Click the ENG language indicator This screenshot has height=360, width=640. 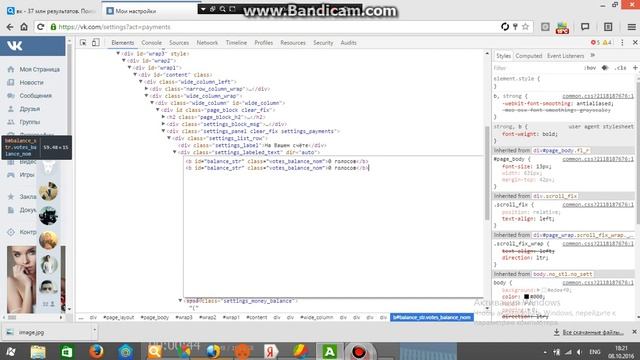pyautogui.click(x=595, y=352)
